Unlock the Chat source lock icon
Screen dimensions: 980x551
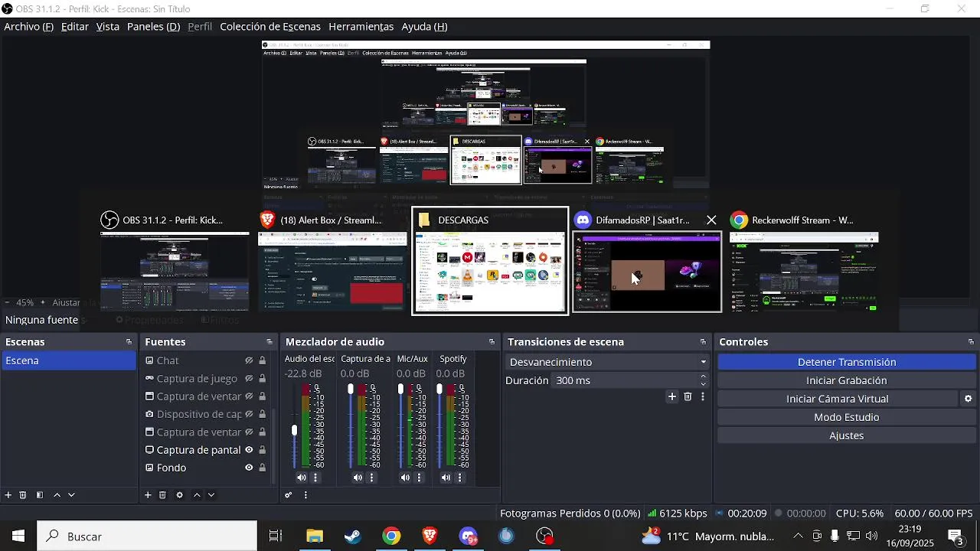(x=262, y=360)
